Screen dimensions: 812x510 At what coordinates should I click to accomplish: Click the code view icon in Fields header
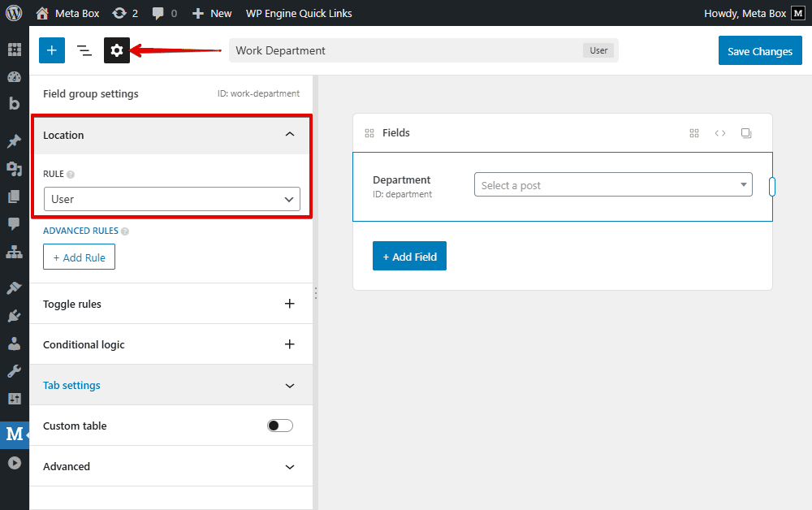point(720,133)
